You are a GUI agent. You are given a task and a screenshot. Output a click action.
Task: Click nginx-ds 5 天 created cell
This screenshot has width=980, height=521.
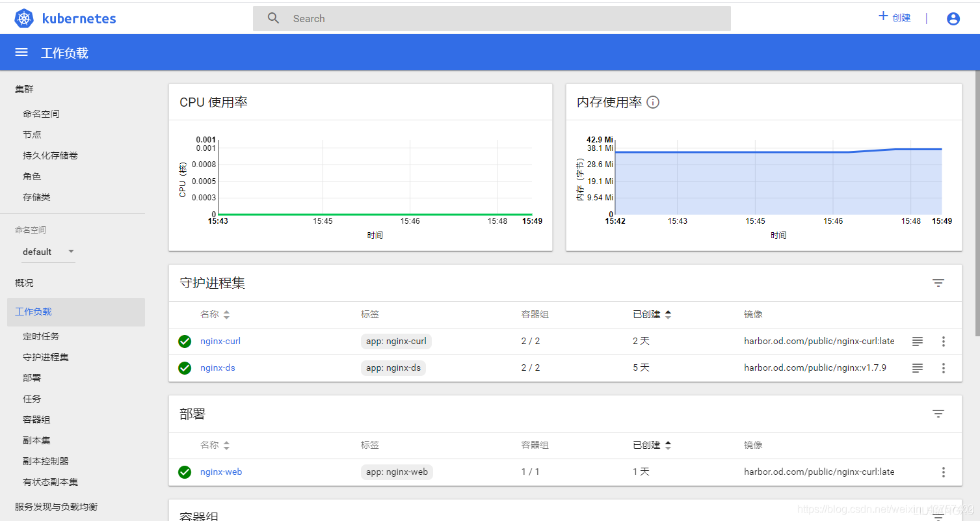tap(641, 367)
